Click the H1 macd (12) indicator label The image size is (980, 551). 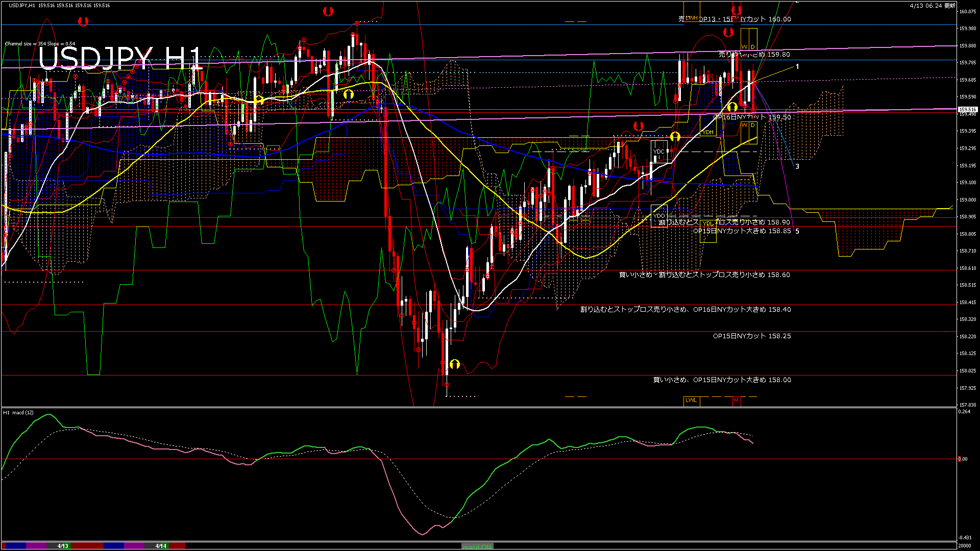[18, 412]
